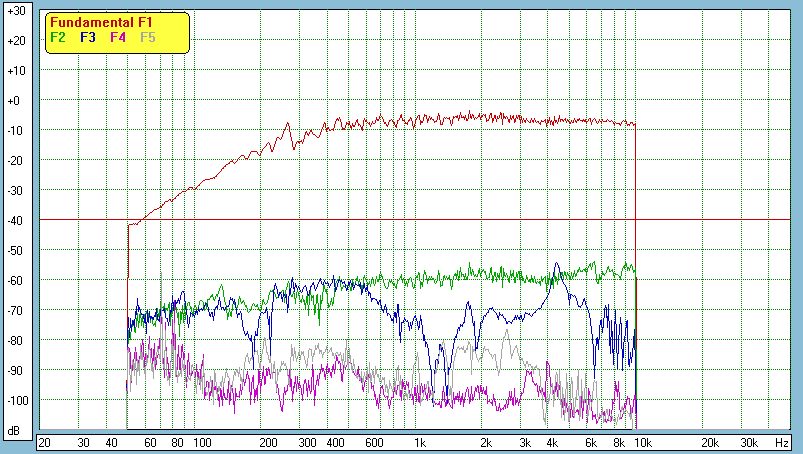Click the 20 Hz frequency label

pos(45,443)
